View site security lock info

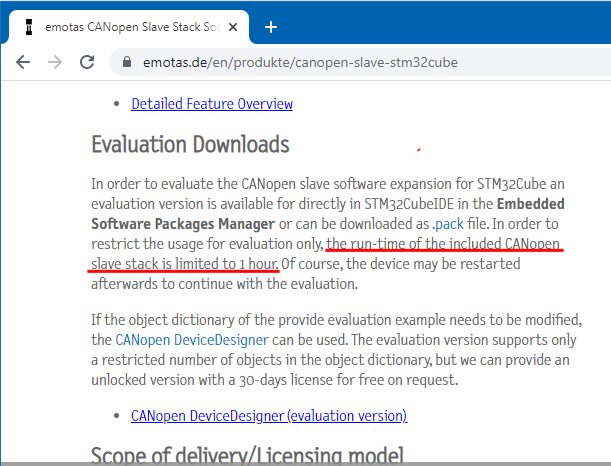click(127, 62)
